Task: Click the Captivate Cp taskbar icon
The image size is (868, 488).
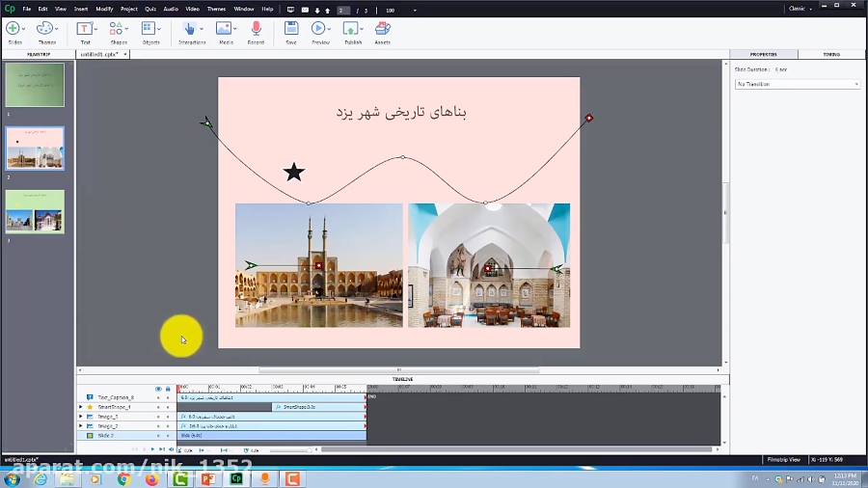Action: [236, 478]
